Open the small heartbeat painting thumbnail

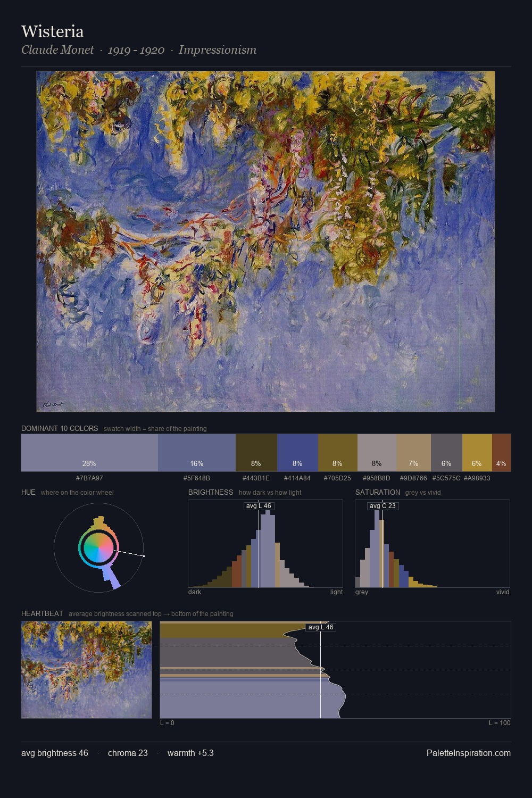(x=86, y=670)
